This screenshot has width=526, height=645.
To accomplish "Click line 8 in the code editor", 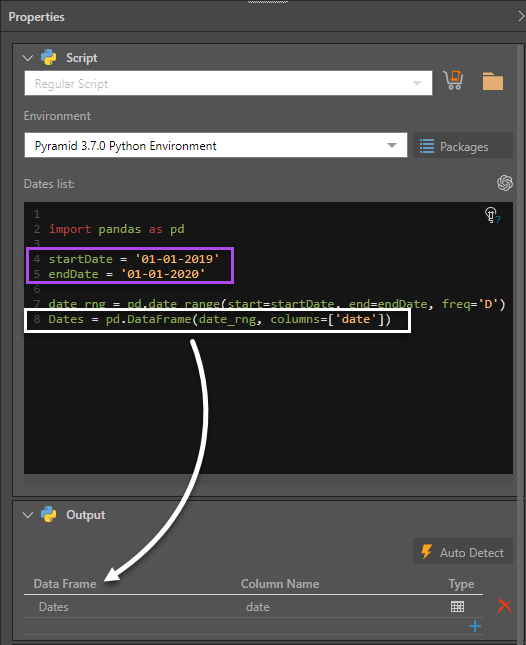I will (x=218, y=320).
